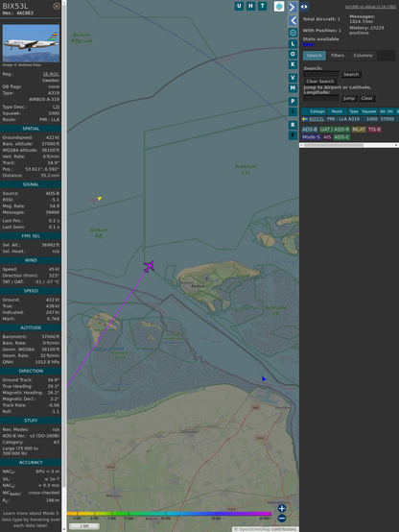Click the F map button
Screen dimensions: 399x532
tap(293, 135)
